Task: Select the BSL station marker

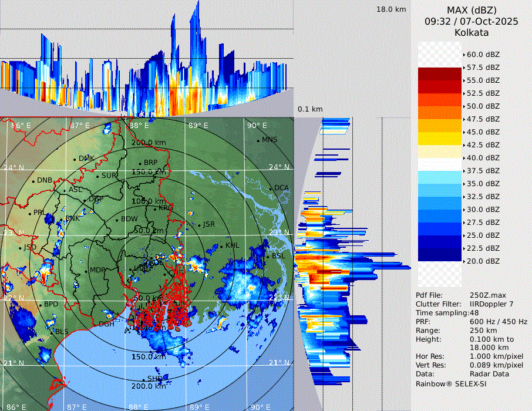Action: click(x=267, y=257)
